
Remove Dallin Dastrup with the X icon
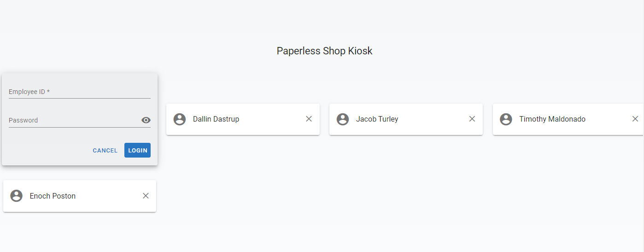click(309, 119)
